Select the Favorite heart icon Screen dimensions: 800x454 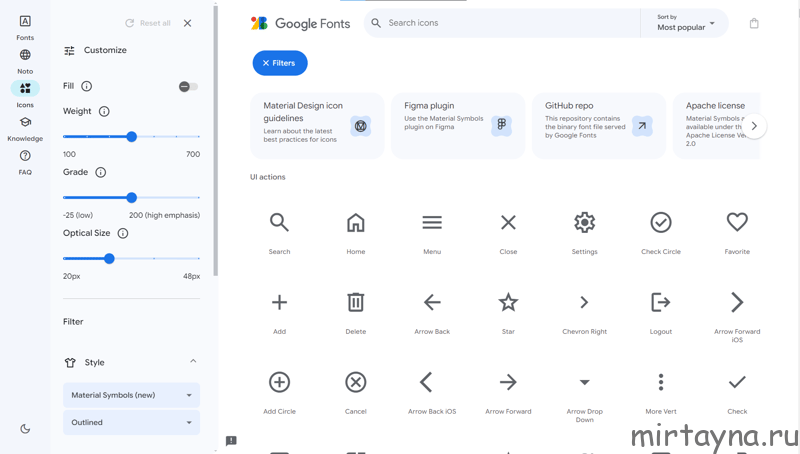click(737, 222)
